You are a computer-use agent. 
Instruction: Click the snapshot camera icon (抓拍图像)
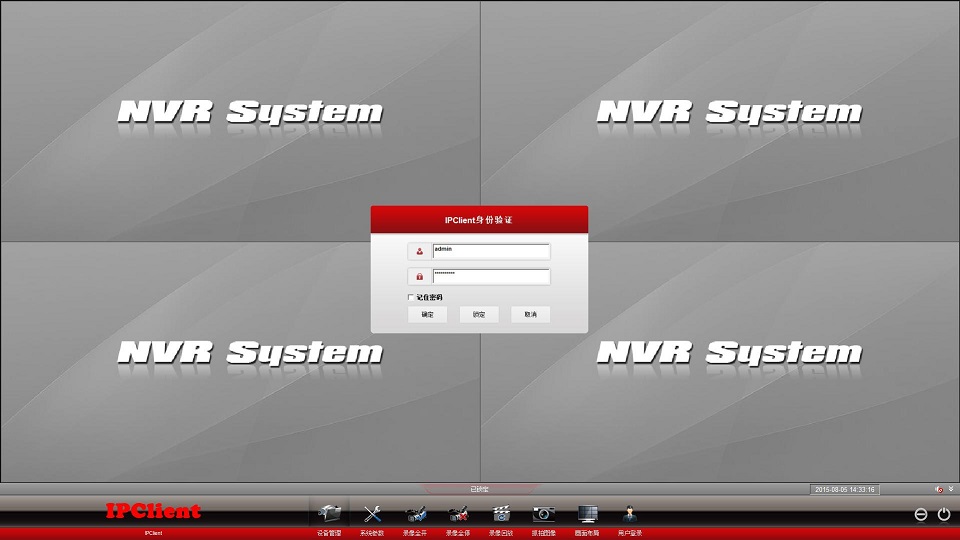point(544,513)
